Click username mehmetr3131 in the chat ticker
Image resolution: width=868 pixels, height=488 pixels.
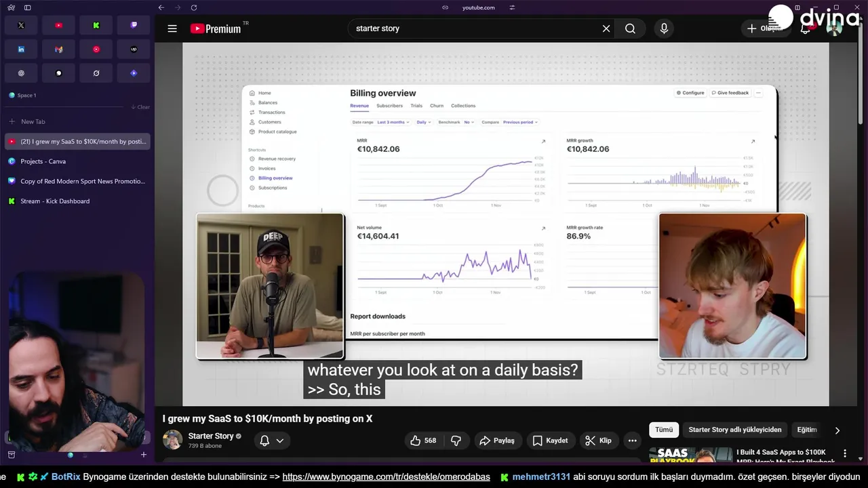(x=541, y=477)
